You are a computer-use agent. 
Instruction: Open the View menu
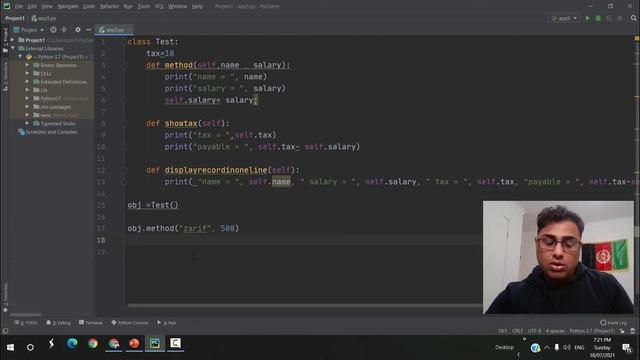47,6
